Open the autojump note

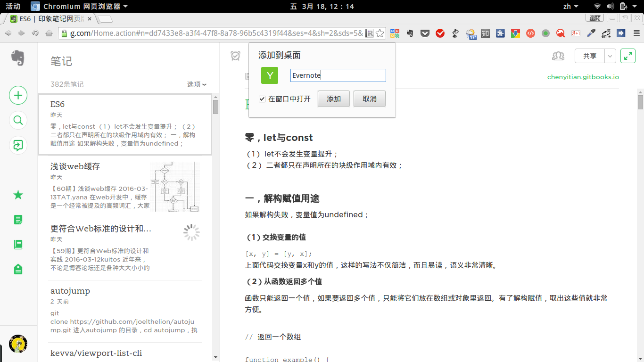point(125,311)
